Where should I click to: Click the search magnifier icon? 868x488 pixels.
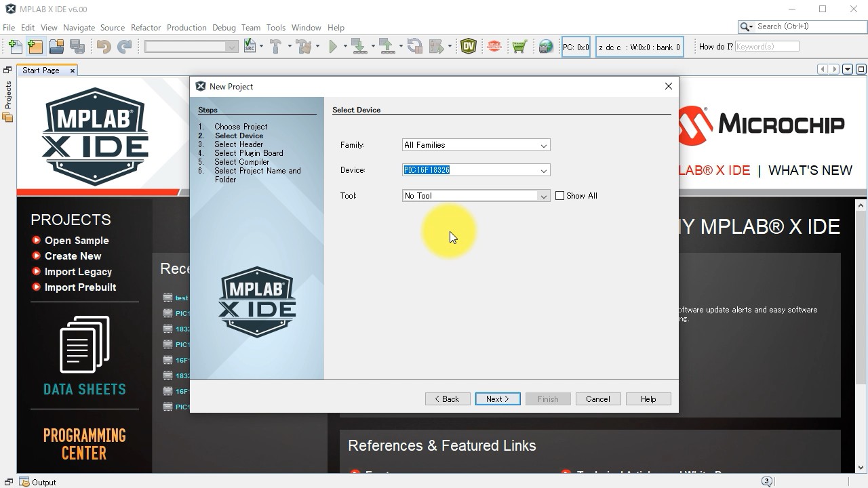(745, 26)
